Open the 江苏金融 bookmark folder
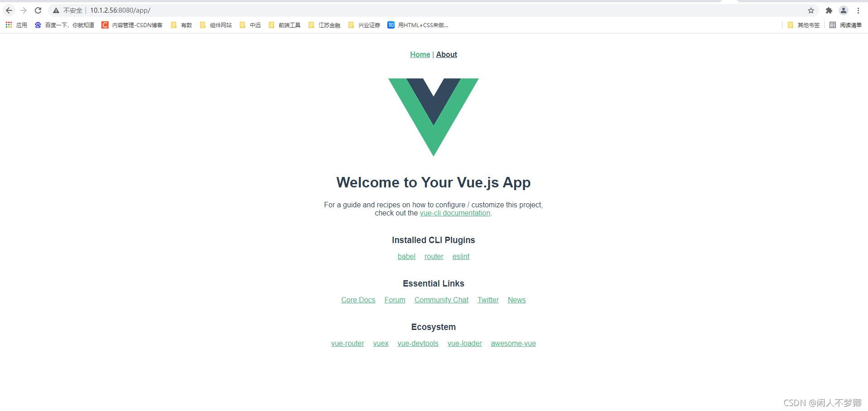 (324, 25)
